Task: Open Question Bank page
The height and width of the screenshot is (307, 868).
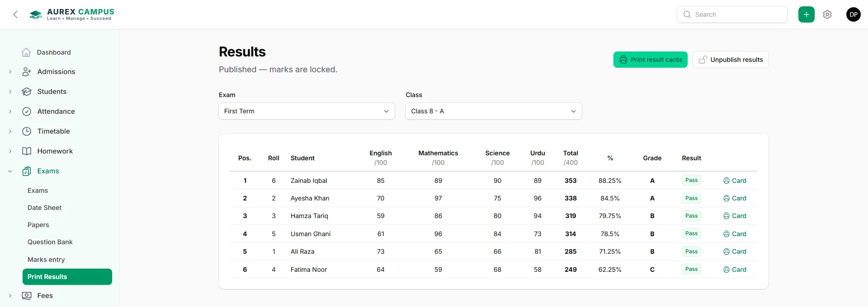Action: (50, 242)
